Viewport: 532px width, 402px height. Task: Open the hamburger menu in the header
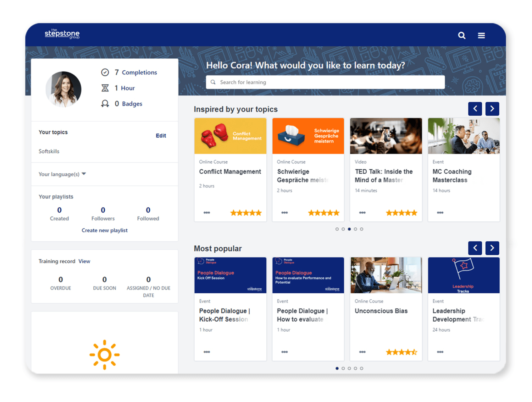(x=481, y=35)
